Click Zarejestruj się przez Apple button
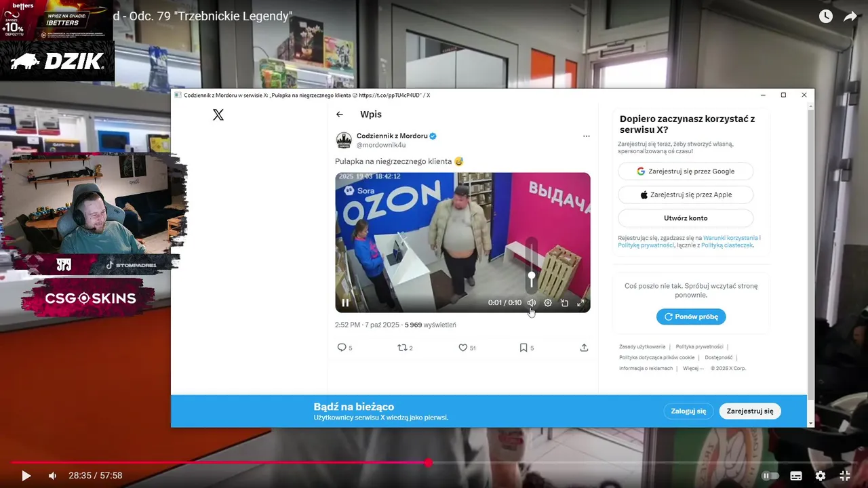The image size is (868, 488). coord(686,195)
